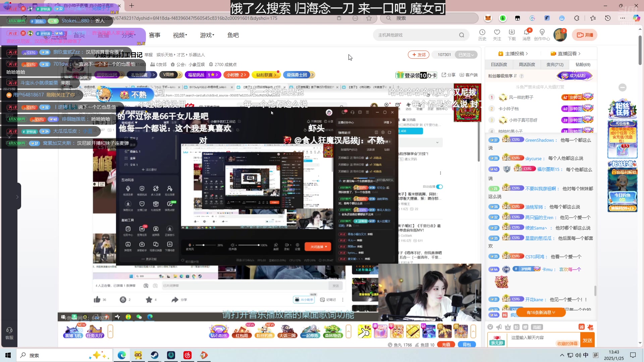644x362 pixels.
Task: Click the red paint splat effects icon
Action: (x=590, y=327)
